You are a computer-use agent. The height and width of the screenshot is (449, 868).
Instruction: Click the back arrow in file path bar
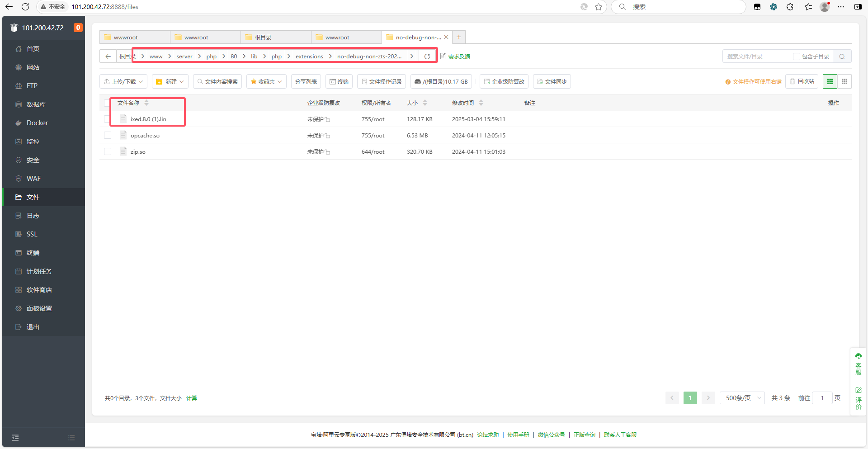(108, 57)
